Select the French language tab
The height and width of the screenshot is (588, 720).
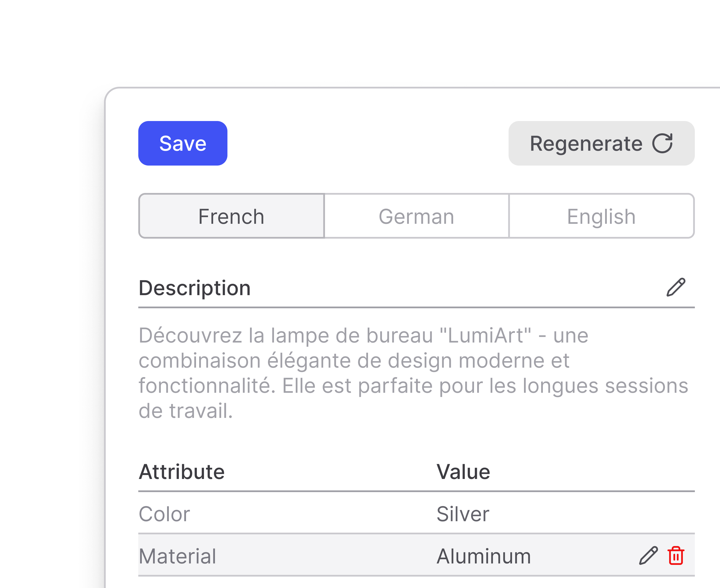pos(231,216)
